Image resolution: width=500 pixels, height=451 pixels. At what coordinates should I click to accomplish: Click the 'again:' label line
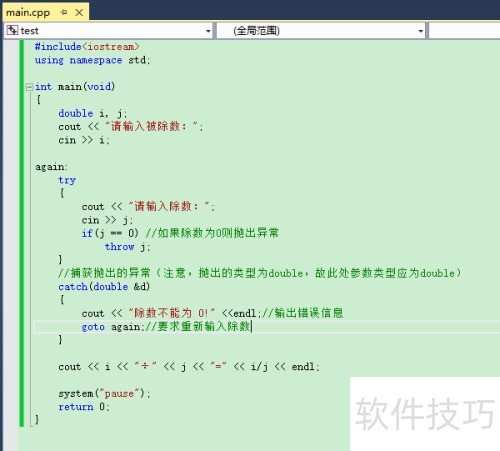coord(52,167)
